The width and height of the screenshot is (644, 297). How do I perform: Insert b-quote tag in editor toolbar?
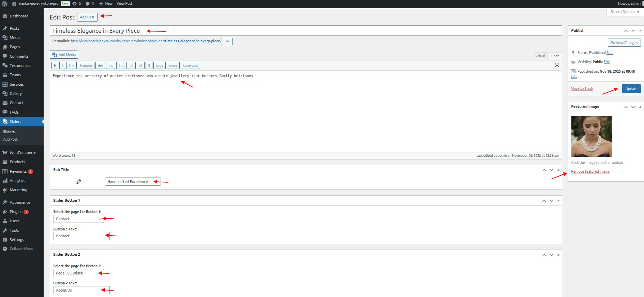86,66
